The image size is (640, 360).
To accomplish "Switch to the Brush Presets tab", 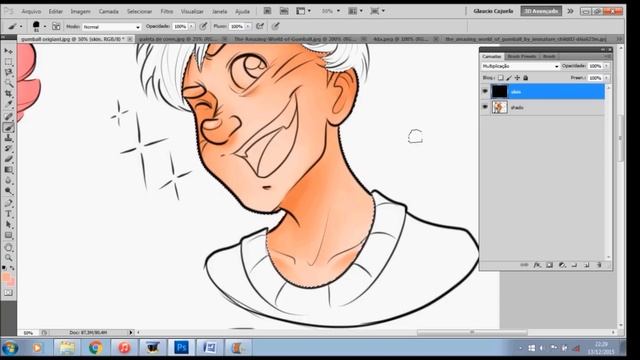I will tap(522, 56).
